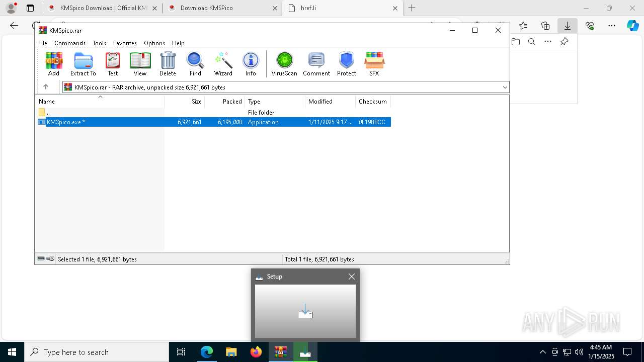The width and height of the screenshot is (644, 362).
Task: Click WinRAR taskbar icon
Action: (x=281, y=352)
